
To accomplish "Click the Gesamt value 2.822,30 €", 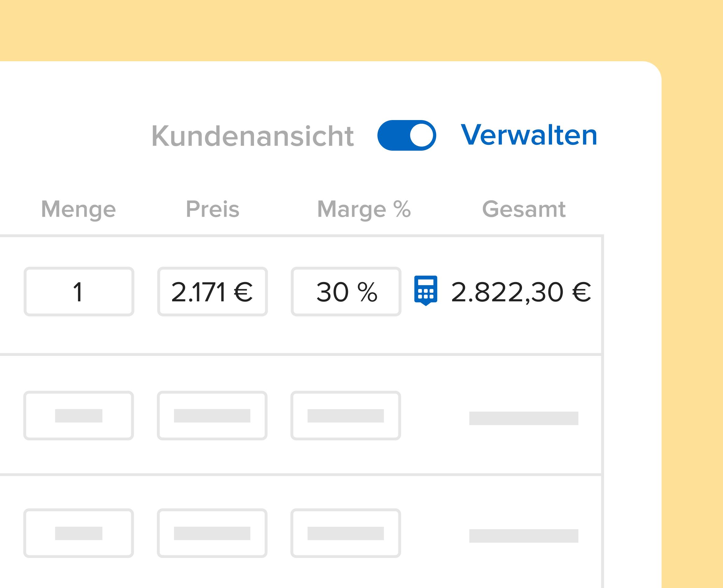I will 521,292.
